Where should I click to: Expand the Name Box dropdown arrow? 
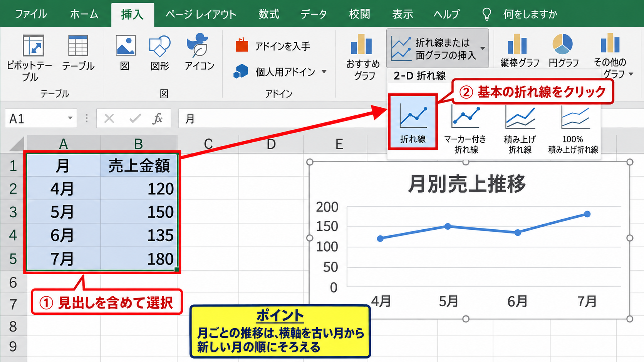[x=70, y=118]
